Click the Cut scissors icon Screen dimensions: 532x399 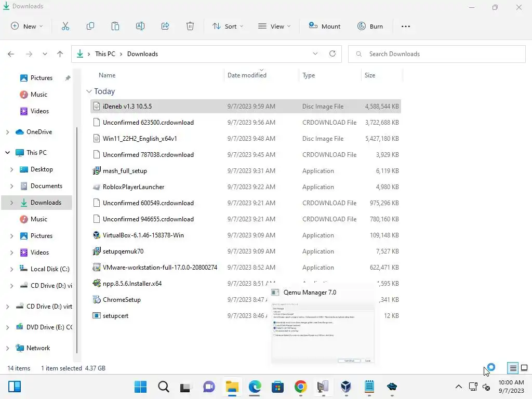(65, 26)
